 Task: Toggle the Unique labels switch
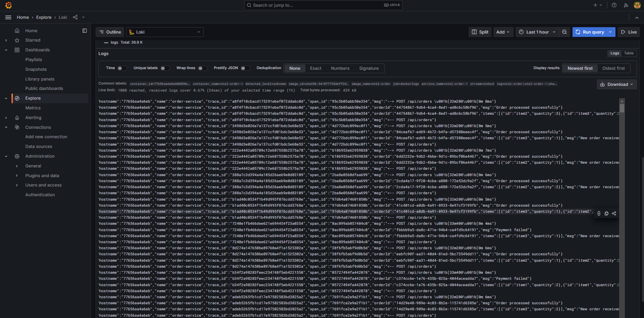click(165, 68)
